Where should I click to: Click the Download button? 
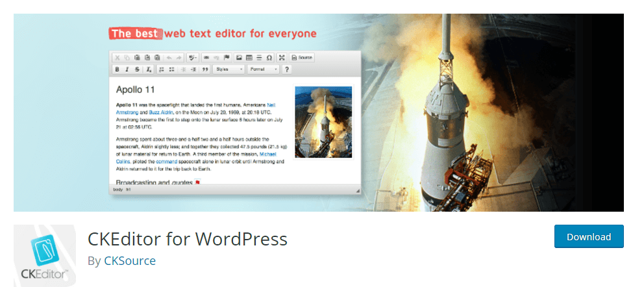[x=589, y=236]
